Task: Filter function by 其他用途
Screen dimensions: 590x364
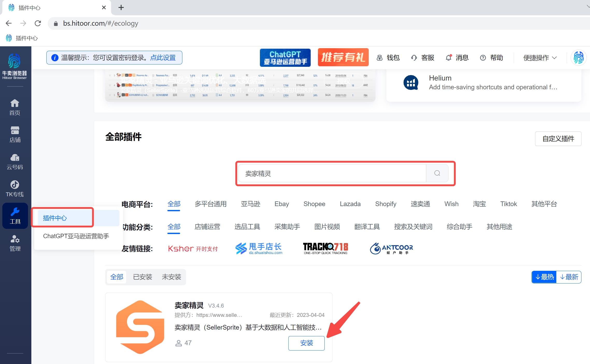Action: click(499, 227)
